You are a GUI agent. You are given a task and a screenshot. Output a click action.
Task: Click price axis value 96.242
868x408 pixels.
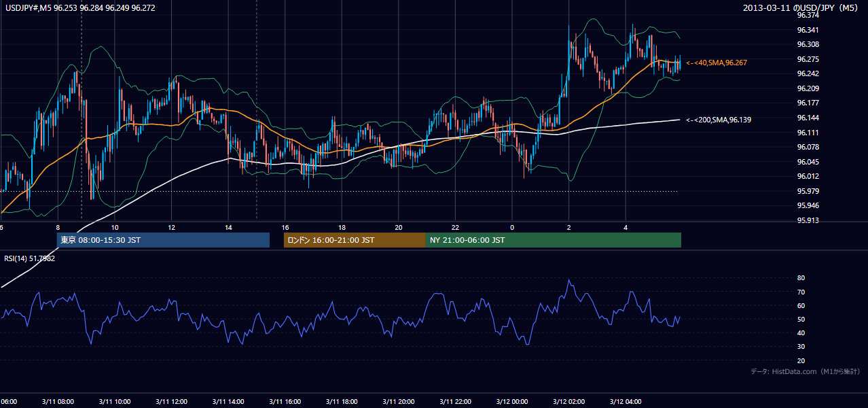[x=808, y=73]
